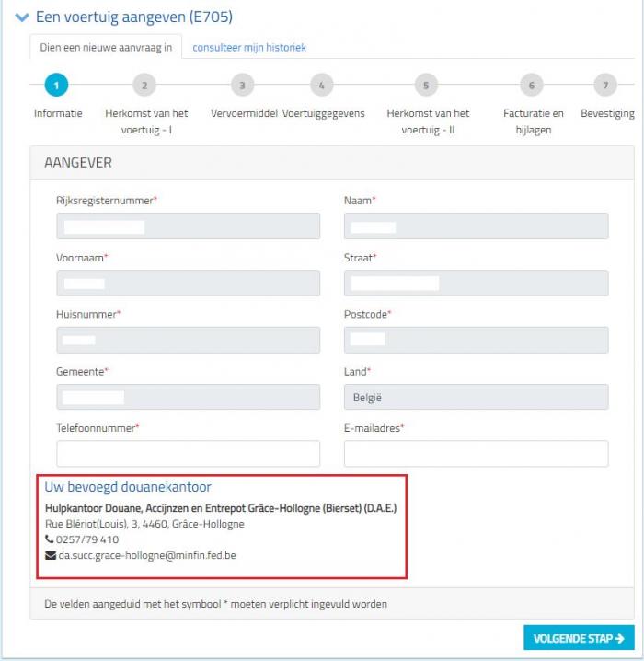Click the Rijksregisternummer field

coord(189,226)
